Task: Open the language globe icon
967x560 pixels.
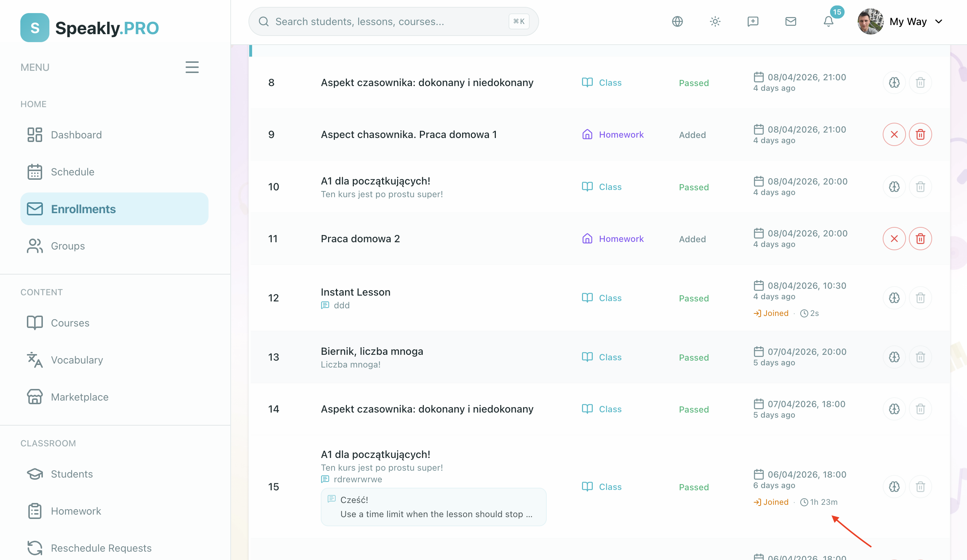Action: 677,21
